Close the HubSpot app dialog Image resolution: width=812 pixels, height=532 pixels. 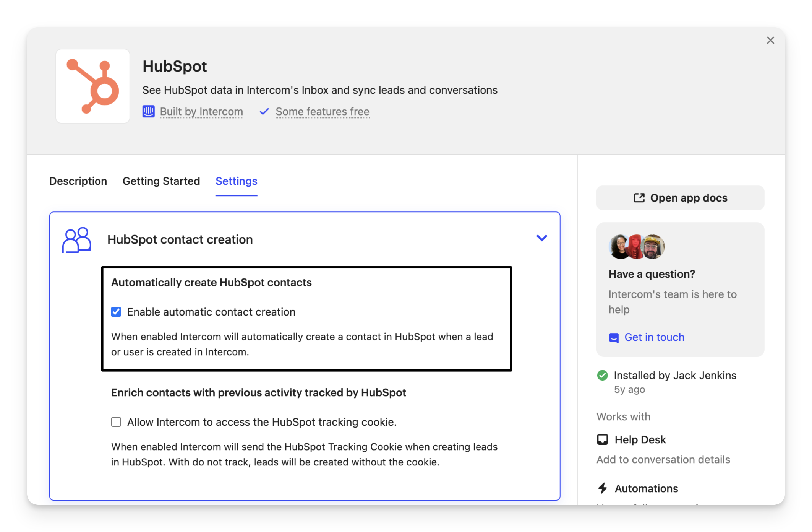[770, 41]
